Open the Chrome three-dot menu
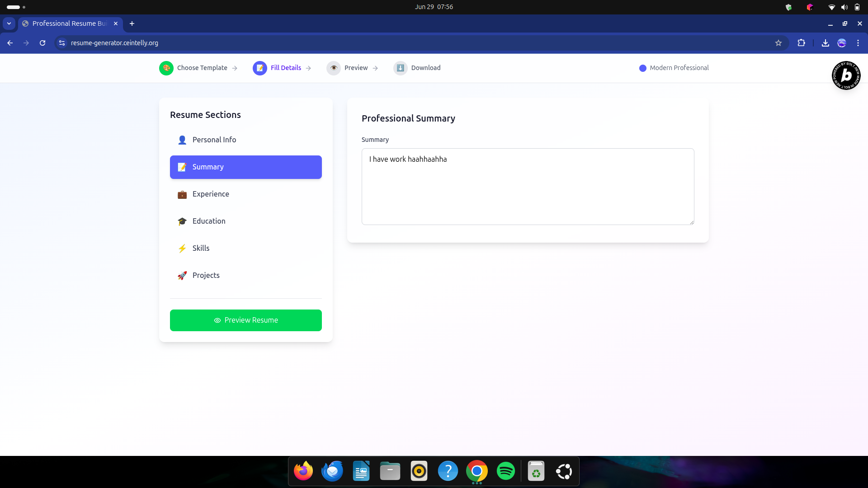The width and height of the screenshot is (868, 488). pyautogui.click(x=858, y=43)
